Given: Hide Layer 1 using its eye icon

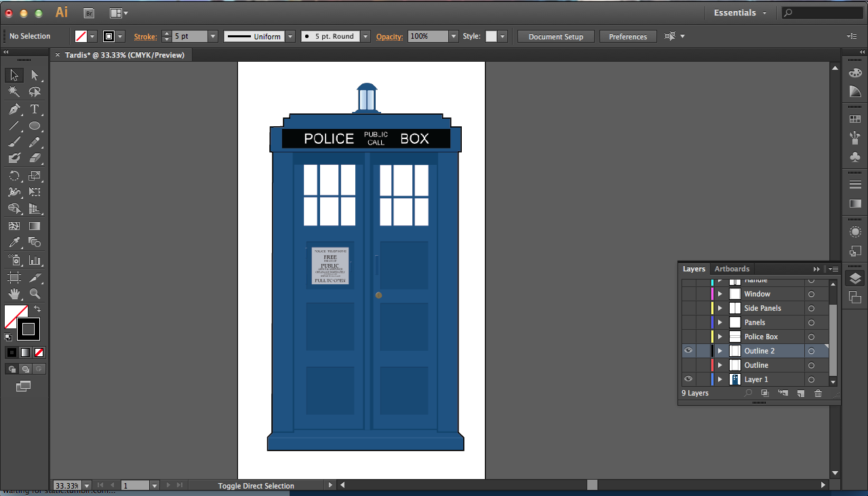Looking at the screenshot, I should (x=688, y=379).
